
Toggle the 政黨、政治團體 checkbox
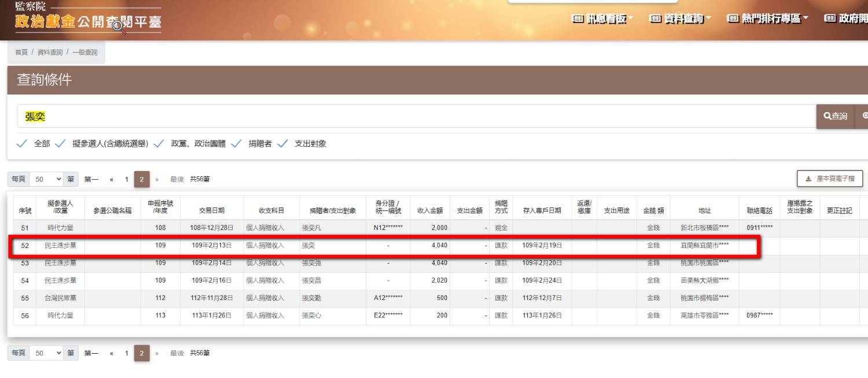[x=159, y=144]
